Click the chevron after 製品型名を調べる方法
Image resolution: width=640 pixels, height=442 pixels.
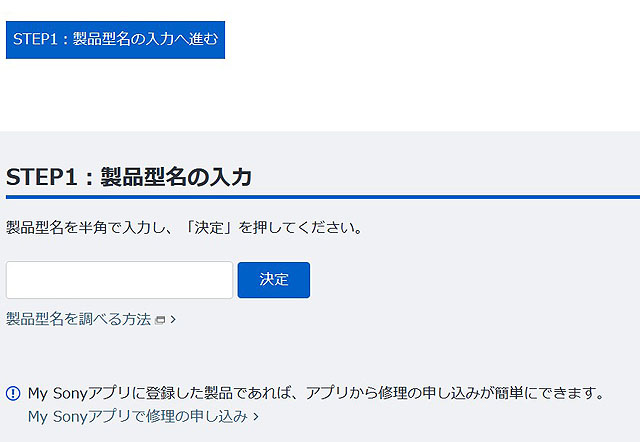point(173,320)
